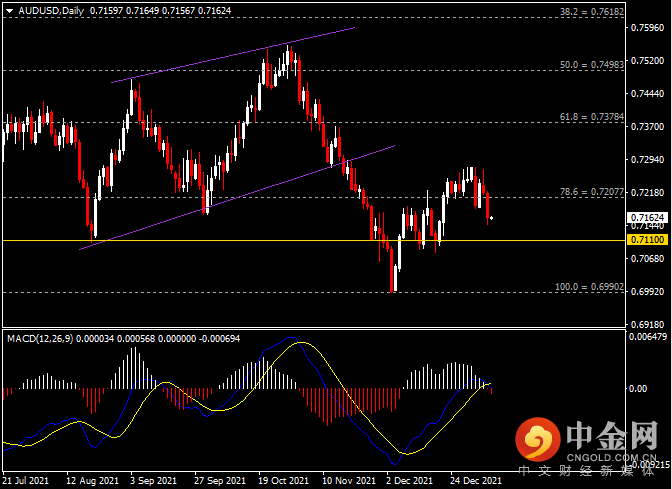Viewport: 672px width, 489px height.
Task: Click the 0.69180 price axis label
Action: click(648, 324)
